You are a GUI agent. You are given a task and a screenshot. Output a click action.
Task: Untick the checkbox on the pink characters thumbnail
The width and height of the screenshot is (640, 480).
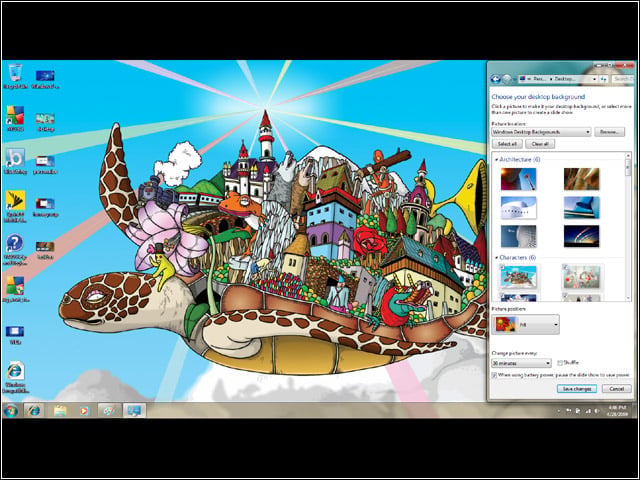[565, 267]
